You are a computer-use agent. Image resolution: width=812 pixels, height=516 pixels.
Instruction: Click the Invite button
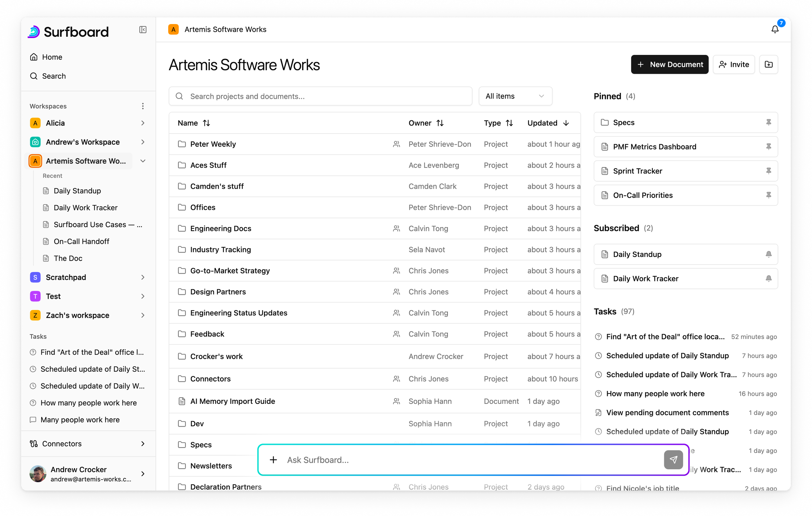tap(733, 64)
